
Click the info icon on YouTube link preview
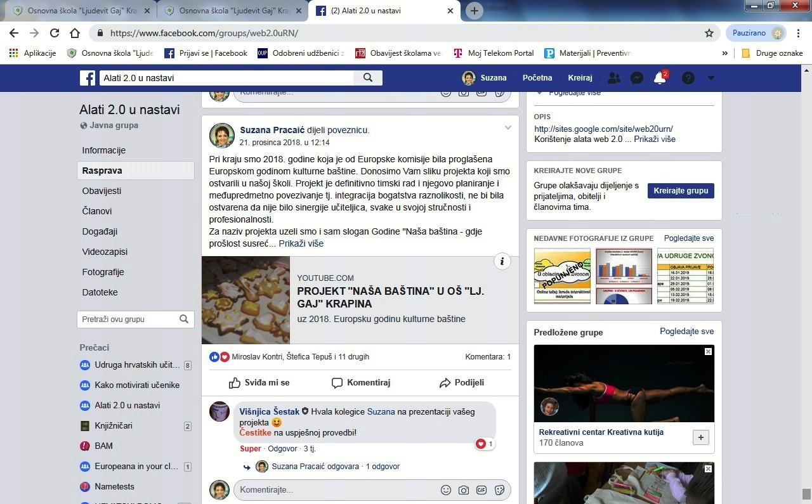[502, 261]
